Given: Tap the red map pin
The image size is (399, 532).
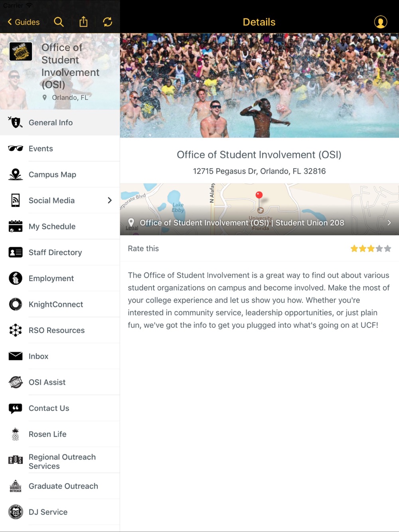Looking at the screenshot, I should (x=259, y=195).
